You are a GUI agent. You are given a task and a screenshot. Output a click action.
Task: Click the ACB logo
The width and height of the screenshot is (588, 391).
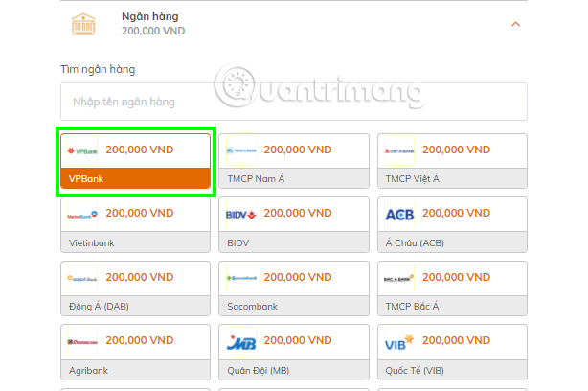[x=399, y=215]
